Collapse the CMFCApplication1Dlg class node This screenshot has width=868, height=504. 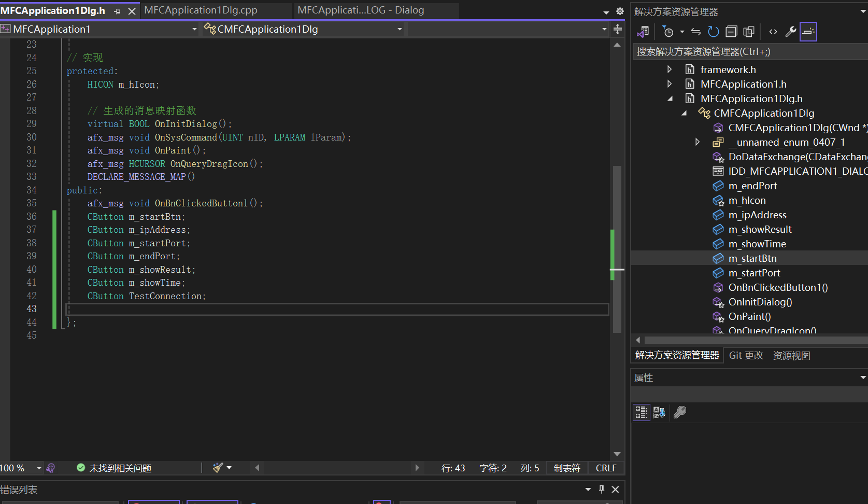(x=684, y=113)
